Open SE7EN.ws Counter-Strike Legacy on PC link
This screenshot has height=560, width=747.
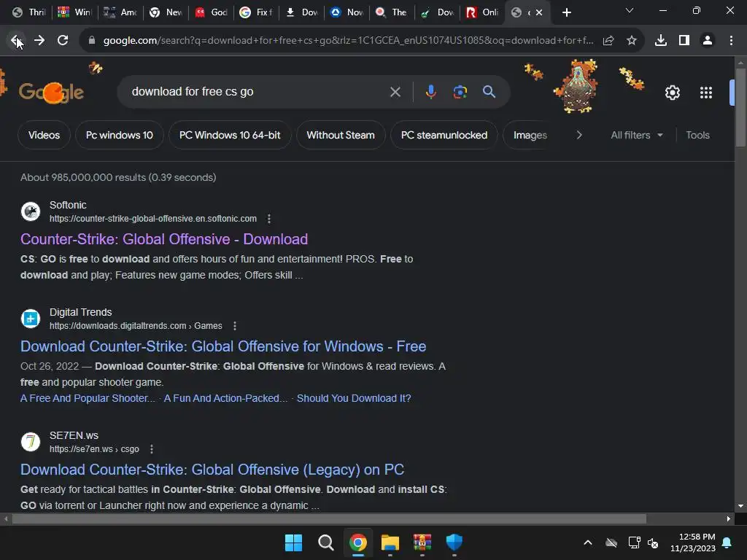[x=212, y=470]
